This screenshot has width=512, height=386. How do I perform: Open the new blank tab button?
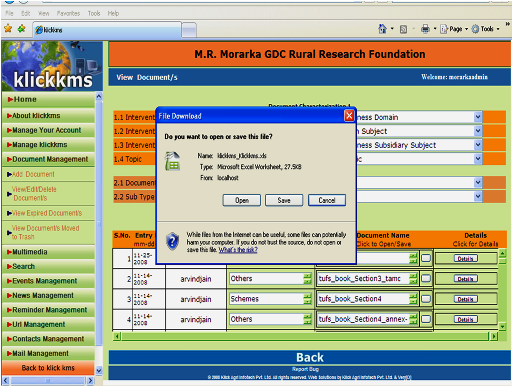(189, 30)
